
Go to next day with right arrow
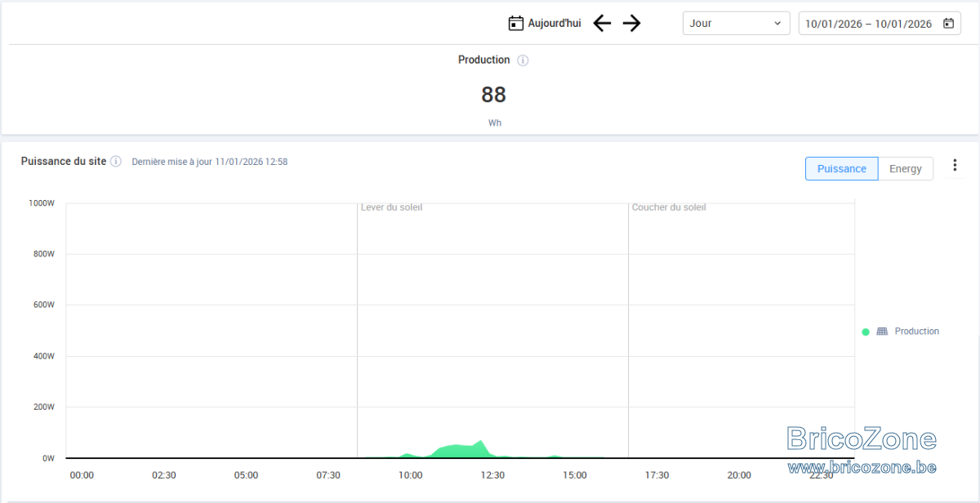(631, 23)
